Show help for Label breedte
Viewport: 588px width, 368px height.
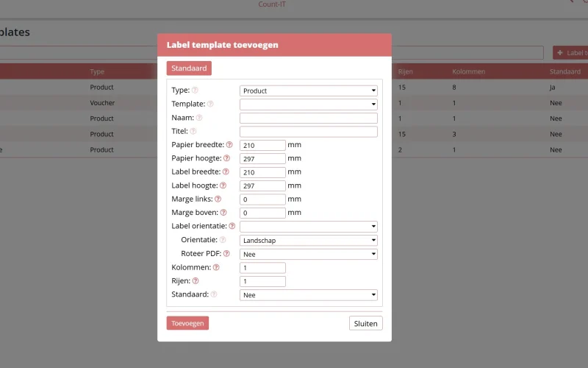226,171
